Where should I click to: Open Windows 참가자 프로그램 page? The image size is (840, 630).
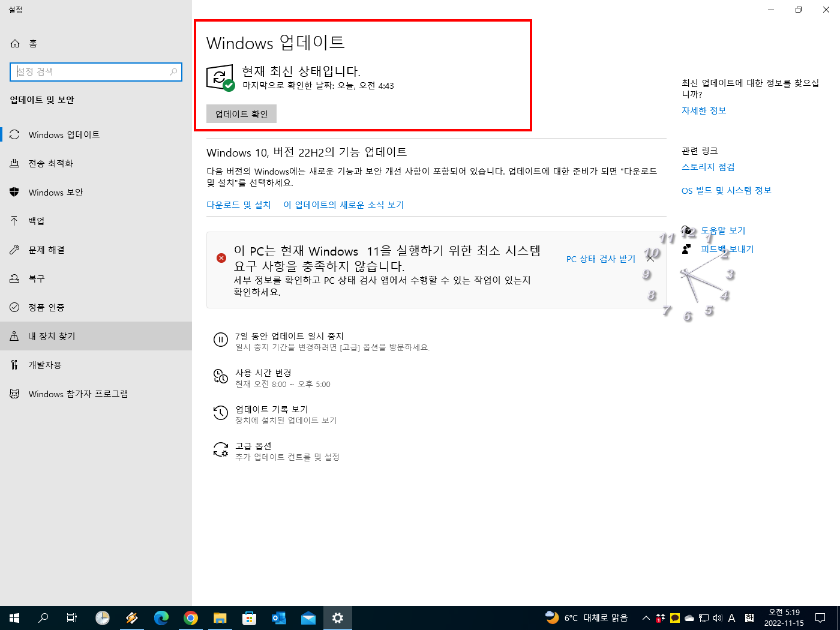[96, 394]
